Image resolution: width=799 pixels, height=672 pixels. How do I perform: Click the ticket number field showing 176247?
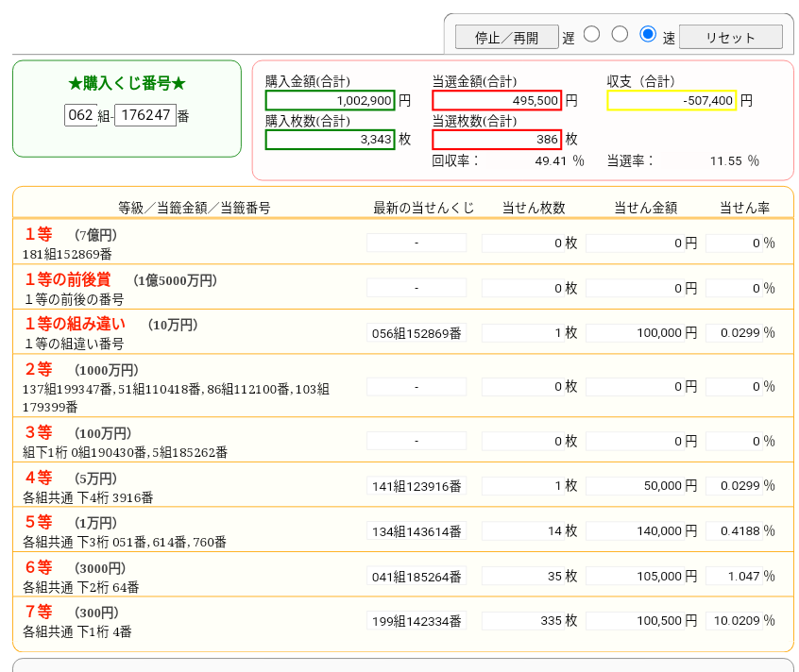145,115
